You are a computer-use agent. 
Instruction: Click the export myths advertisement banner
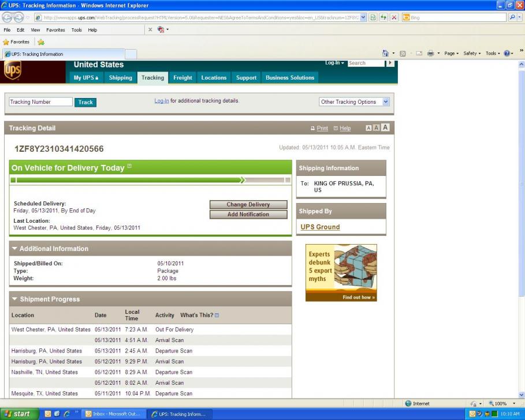click(x=341, y=272)
